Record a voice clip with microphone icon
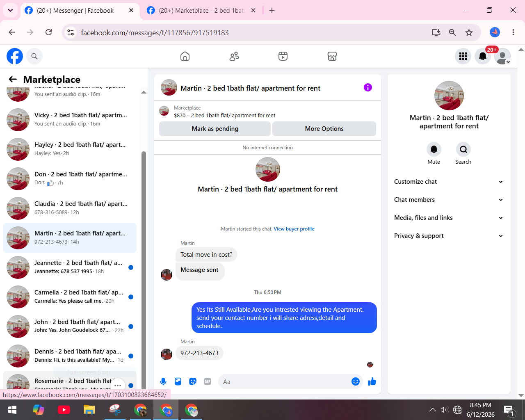 163,382
